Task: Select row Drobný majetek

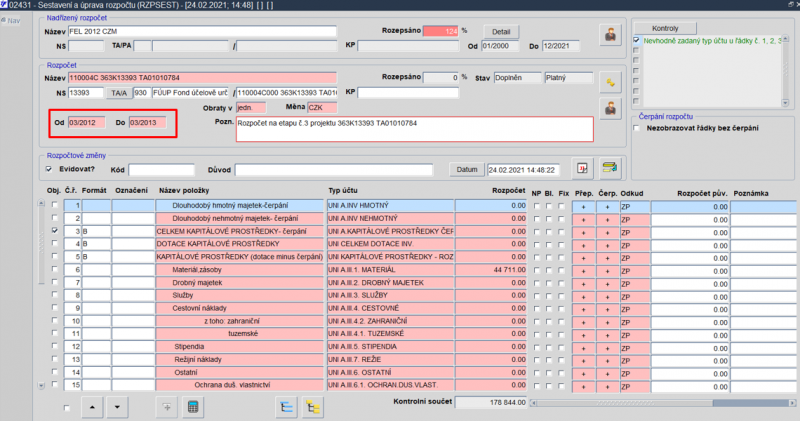Action: tap(239, 282)
